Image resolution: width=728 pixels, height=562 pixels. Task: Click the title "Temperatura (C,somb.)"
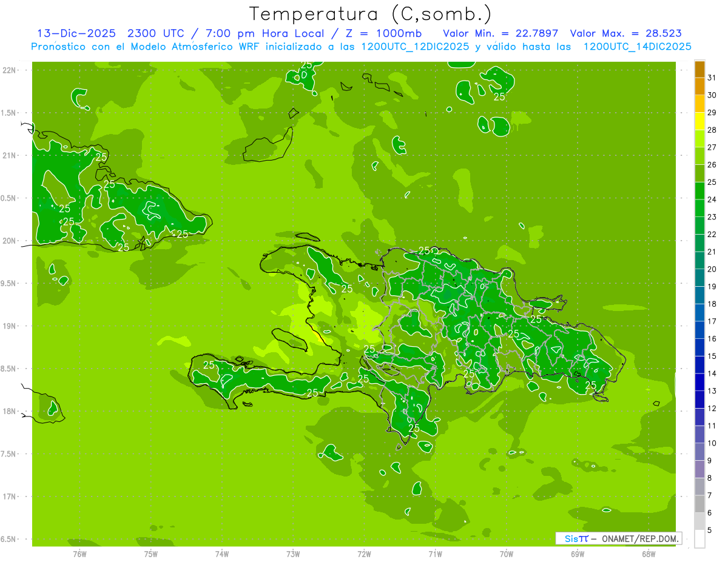point(370,14)
